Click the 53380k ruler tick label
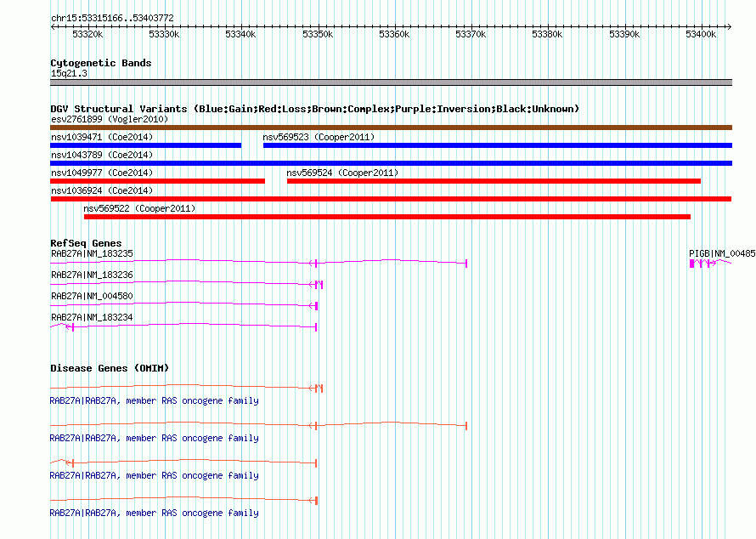The height and width of the screenshot is (539, 756). [x=548, y=35]
